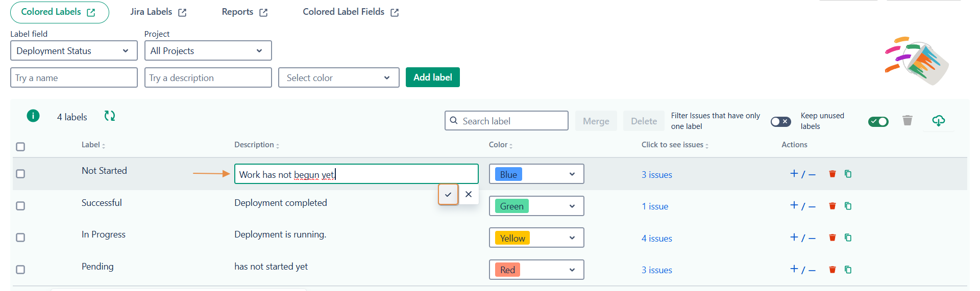Click the Yellow color swatch selector

point(536,238)
